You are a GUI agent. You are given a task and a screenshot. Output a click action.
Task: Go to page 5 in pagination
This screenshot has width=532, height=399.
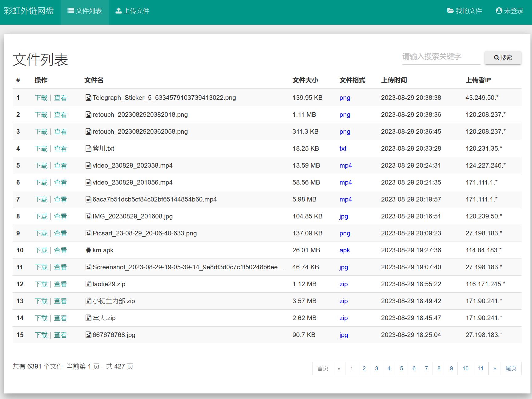(x=401, y=368)
